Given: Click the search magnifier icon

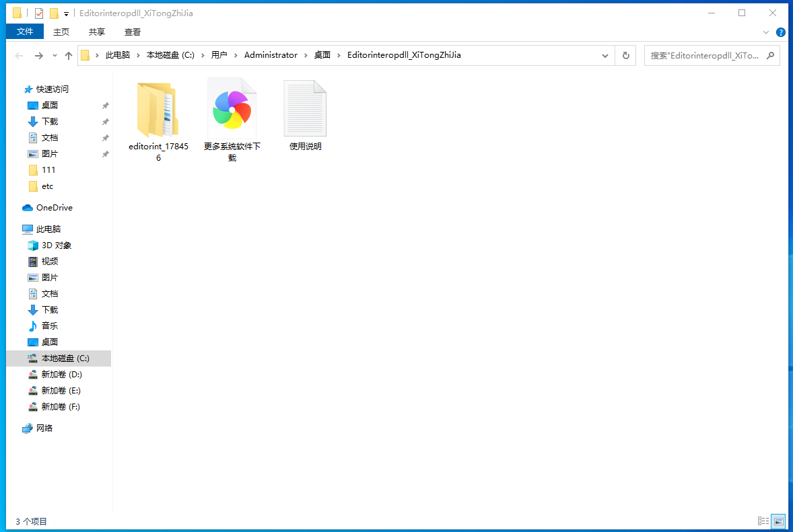Looking at the screenshot, I should 770,56.
